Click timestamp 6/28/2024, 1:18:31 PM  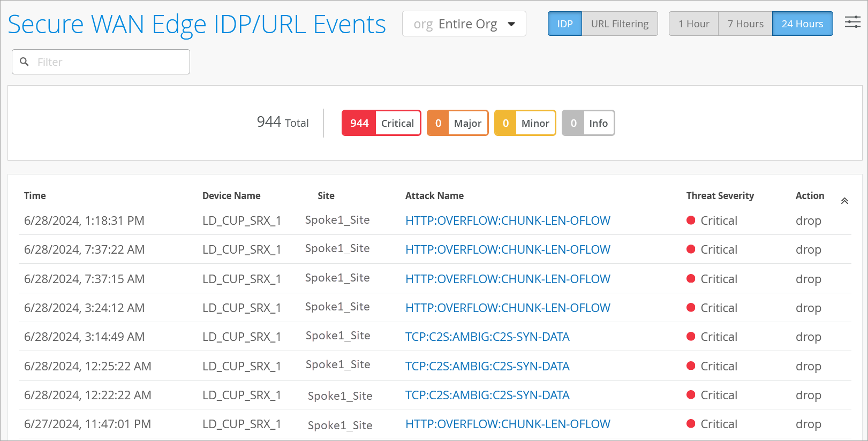pos(84,221)
